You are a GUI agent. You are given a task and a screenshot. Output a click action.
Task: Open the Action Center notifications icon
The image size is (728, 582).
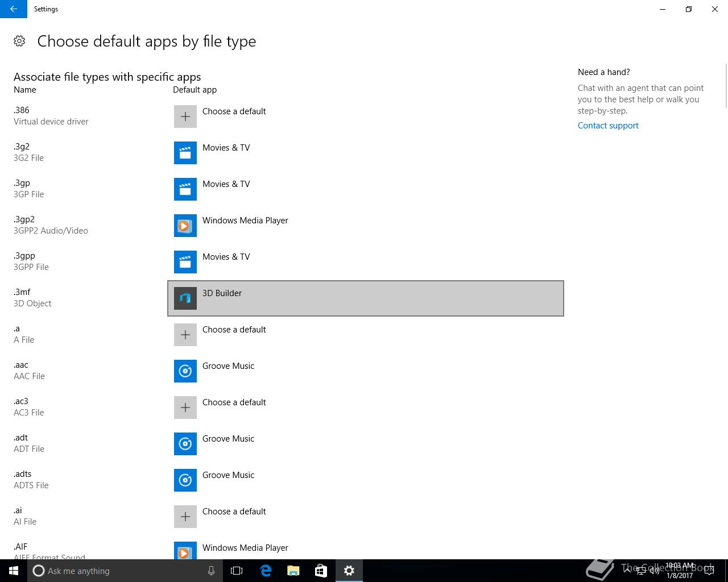(x=709, y=571)
